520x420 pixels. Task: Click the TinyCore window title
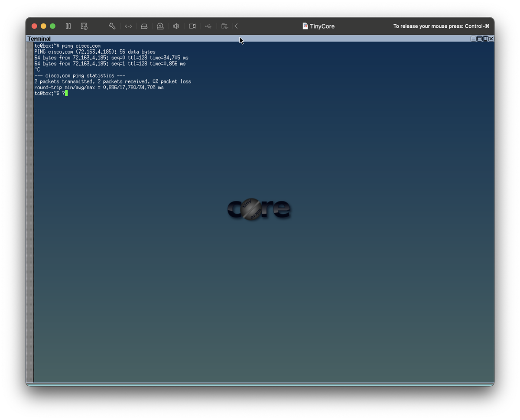point(322,26)
